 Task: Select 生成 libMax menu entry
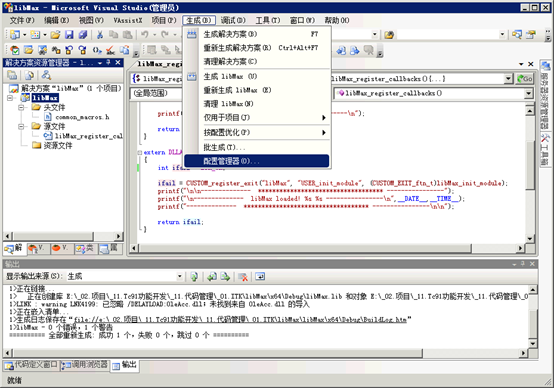tap(257, 76)
